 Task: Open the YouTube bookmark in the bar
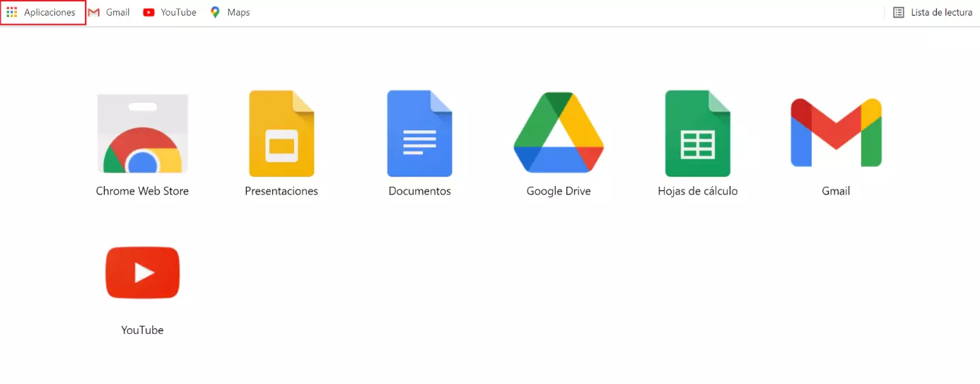(x=170, y=13)
